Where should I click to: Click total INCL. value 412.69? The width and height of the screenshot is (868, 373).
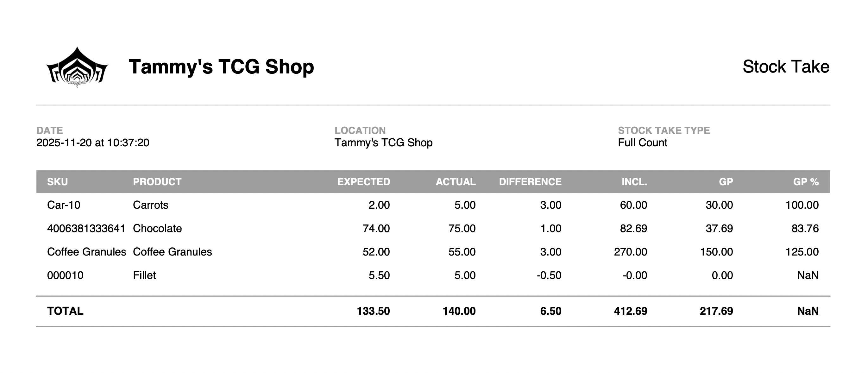[x=630, y=311]
